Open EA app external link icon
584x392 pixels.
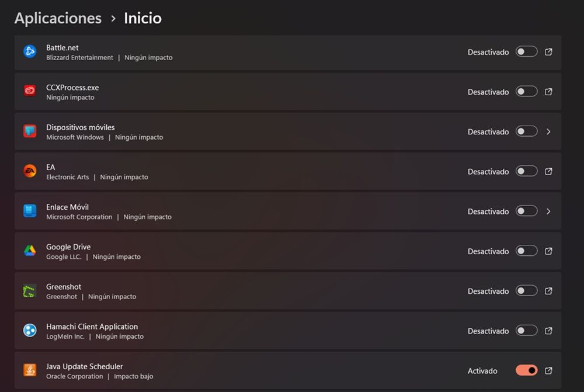[x=548, y=171]
